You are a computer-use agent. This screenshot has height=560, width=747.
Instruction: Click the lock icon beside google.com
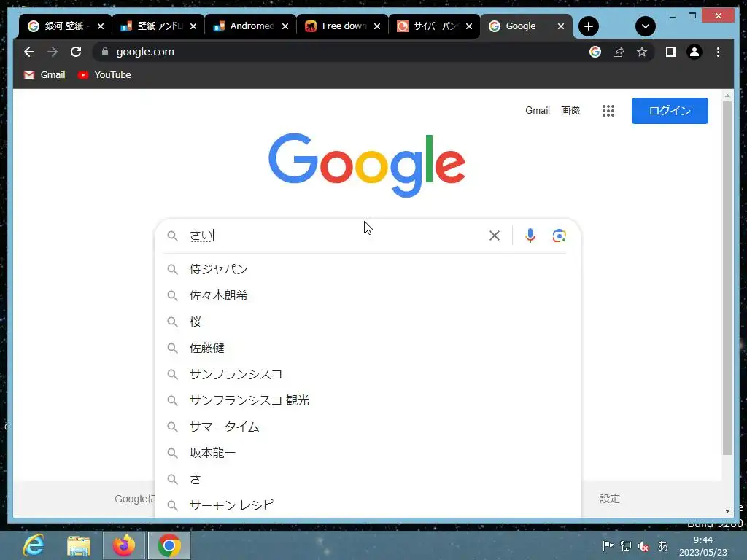[x=105, y=52]
